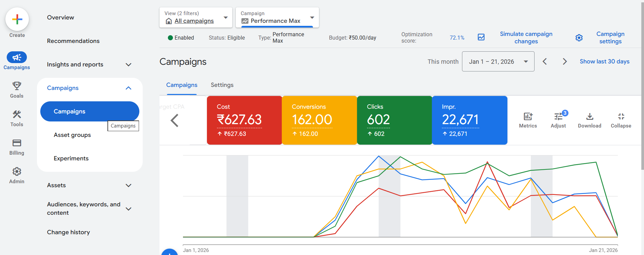
Task: Switch to the Settings tab
Action: pos(222,85)
